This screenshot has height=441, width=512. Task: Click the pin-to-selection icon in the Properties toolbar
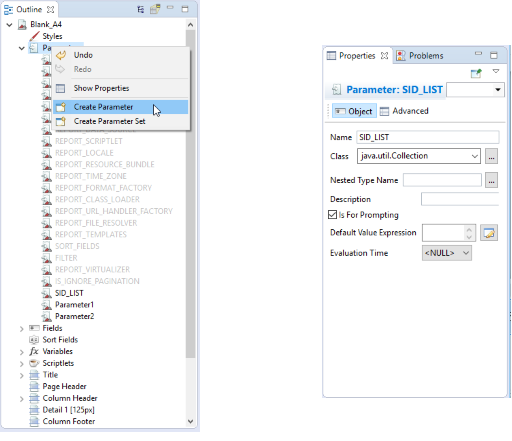476,73
